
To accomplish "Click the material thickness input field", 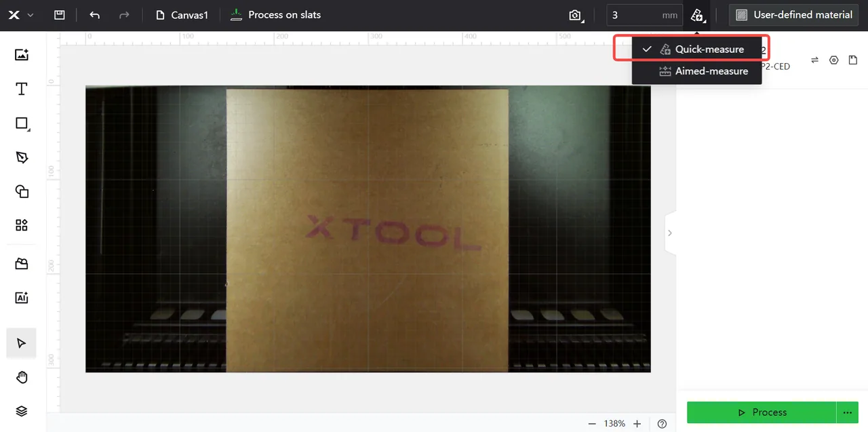I will pyautogui.click(x=644, y=15).
